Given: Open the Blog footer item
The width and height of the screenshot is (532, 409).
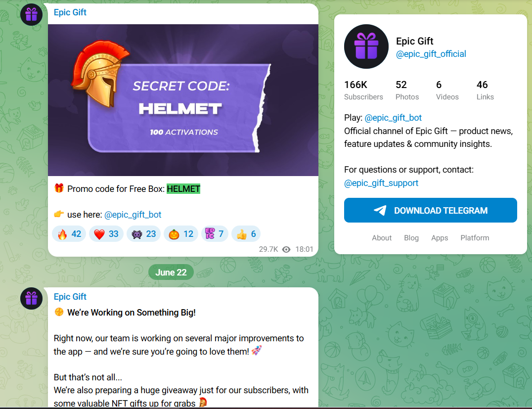Looking at the screenshot, I should [411, 238].
